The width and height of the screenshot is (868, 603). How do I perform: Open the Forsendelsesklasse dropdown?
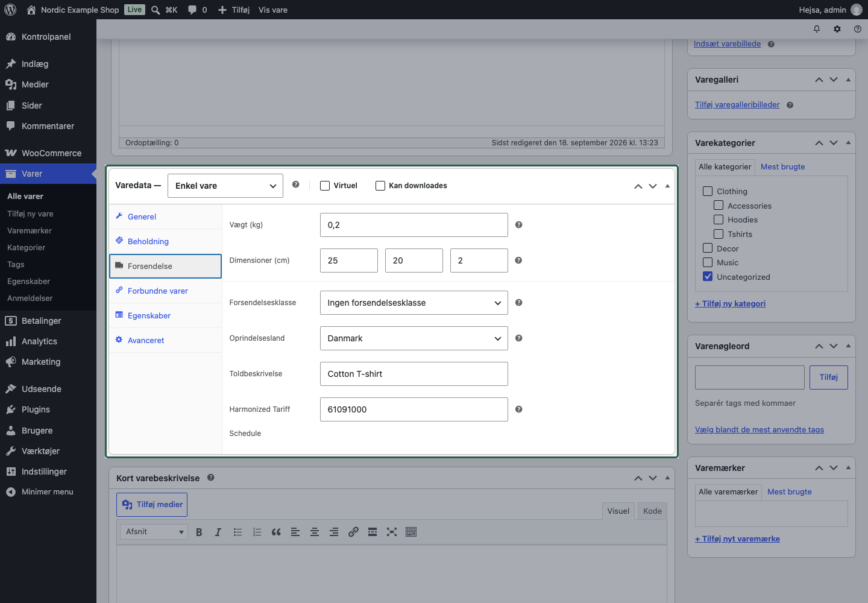coord(414,303)
